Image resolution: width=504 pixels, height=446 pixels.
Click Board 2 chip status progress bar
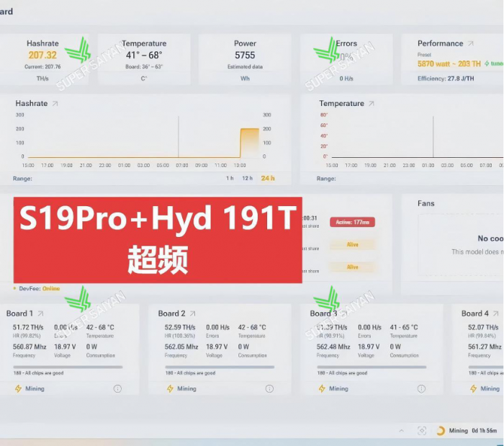[220, 367]
